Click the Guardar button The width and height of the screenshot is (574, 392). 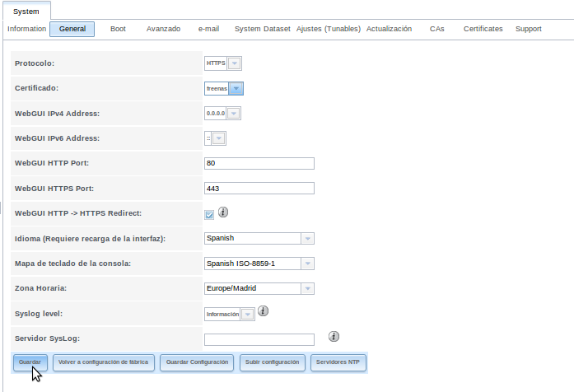click(30, 362)
